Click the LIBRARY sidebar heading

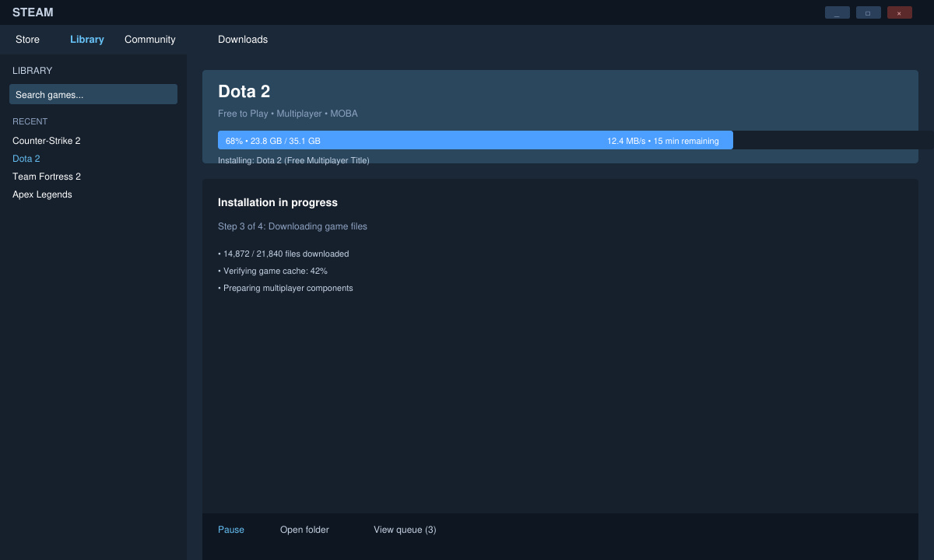(33, 71)
